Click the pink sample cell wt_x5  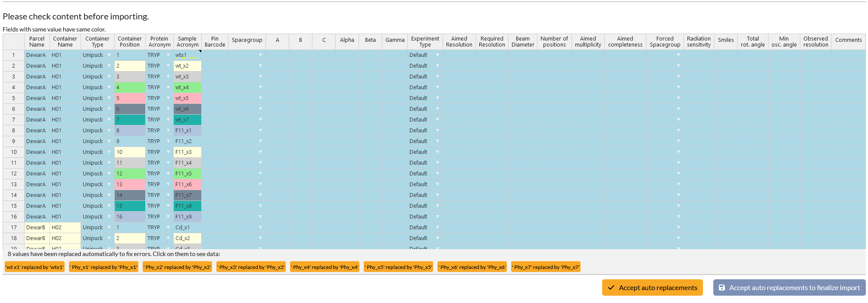[187, 98]
